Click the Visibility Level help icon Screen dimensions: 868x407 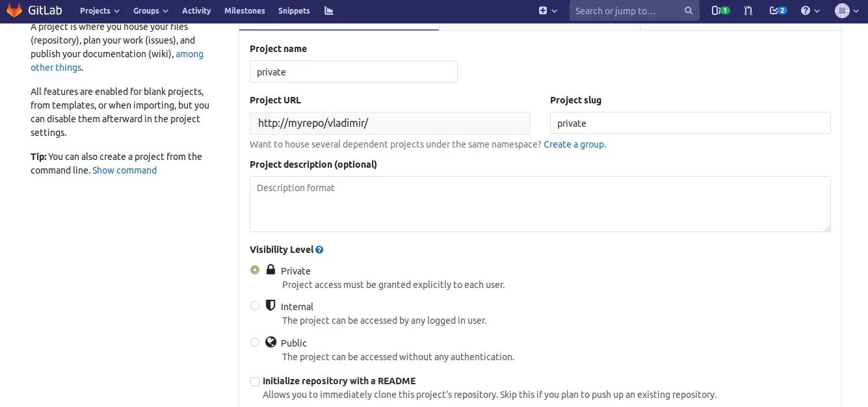tap(319, 250)
